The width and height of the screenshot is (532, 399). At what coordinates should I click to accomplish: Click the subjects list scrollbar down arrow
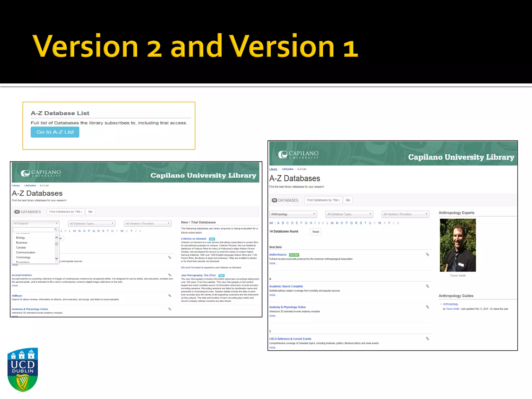coord(57,258)
